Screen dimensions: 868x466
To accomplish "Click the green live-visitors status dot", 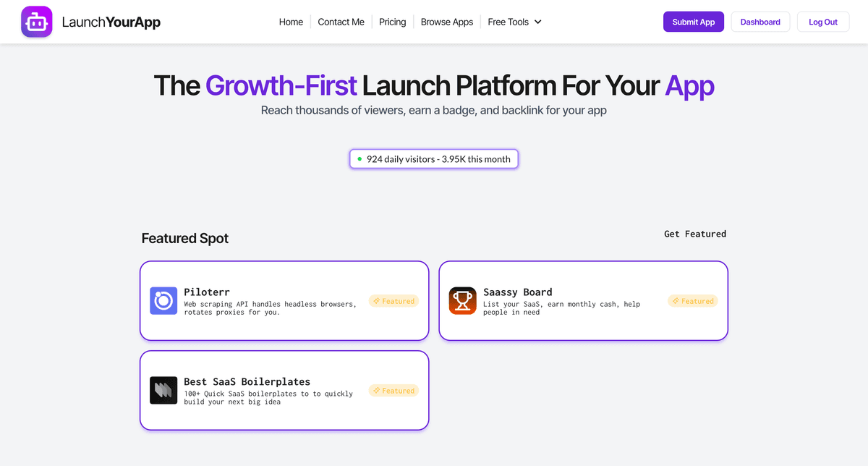I will 359,159.
